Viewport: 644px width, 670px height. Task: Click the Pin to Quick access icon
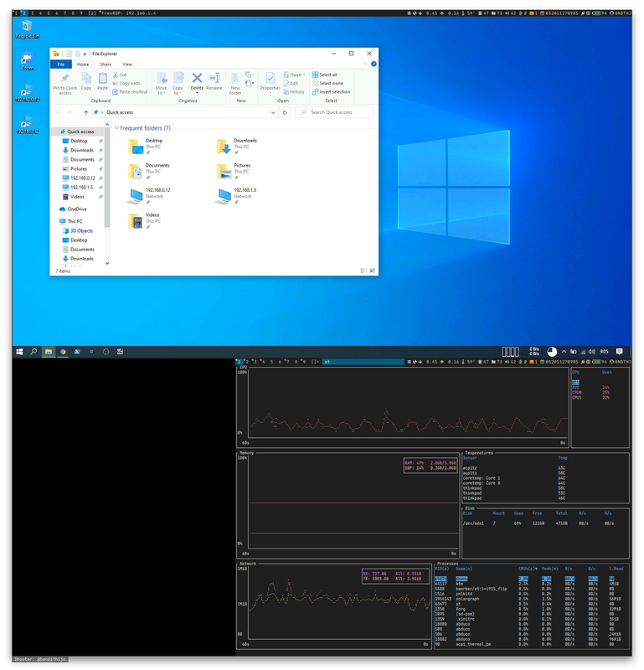point(64,80)
